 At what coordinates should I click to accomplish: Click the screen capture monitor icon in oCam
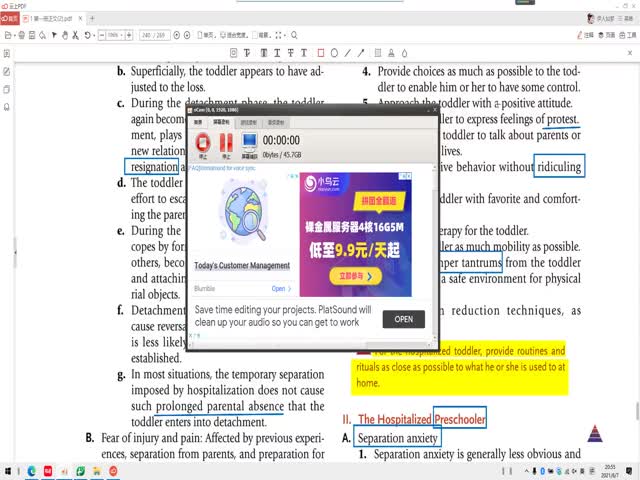pos(249,145)
